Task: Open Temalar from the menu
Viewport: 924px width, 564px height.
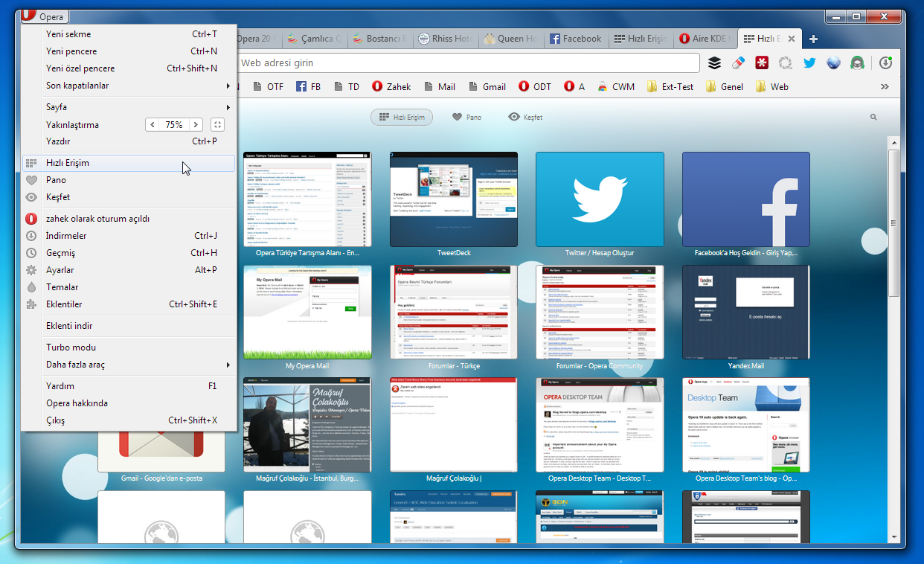Action: tap(129, 287)
